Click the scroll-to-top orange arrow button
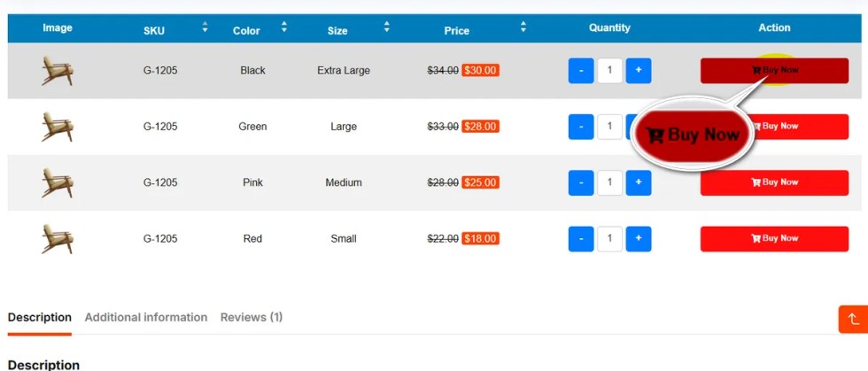The image size is (868, 371). tap(853, 320)
